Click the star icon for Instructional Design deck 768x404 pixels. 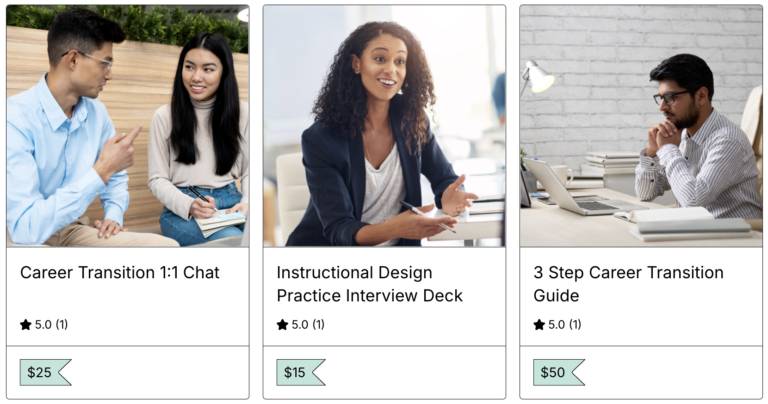click(283, 325)
